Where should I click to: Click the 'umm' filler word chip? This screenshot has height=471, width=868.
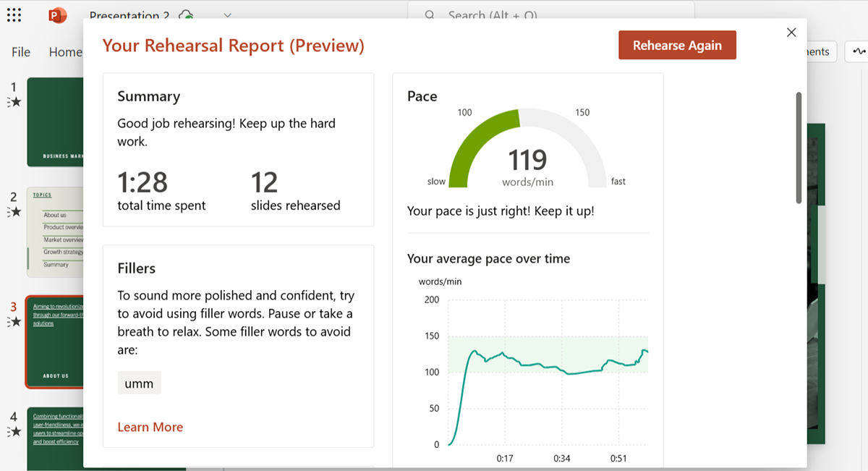pos(139,383)
